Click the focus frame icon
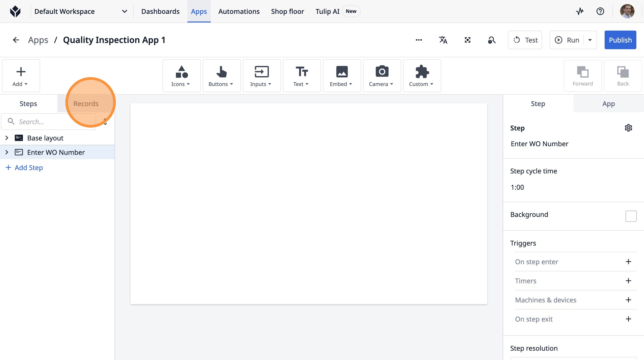 click(x=468, y=40)
